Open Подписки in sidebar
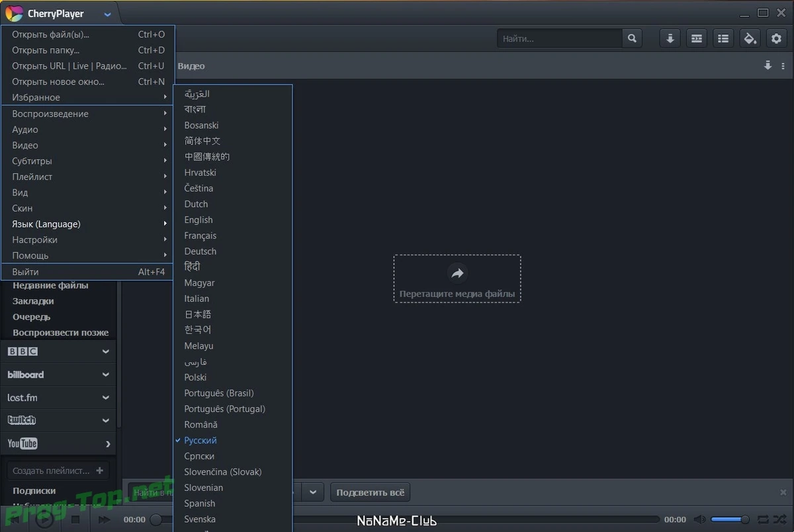The image size is (794, 532). [x=34, y=491]
